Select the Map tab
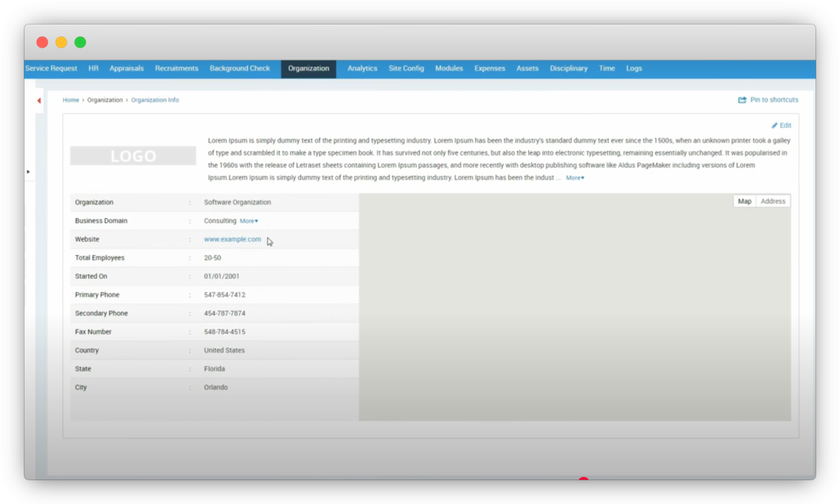 [744, 202]
